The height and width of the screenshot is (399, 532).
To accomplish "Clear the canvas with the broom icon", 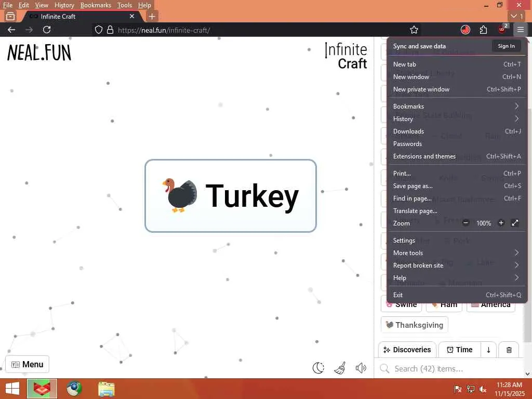I will (x=340, y=368).
